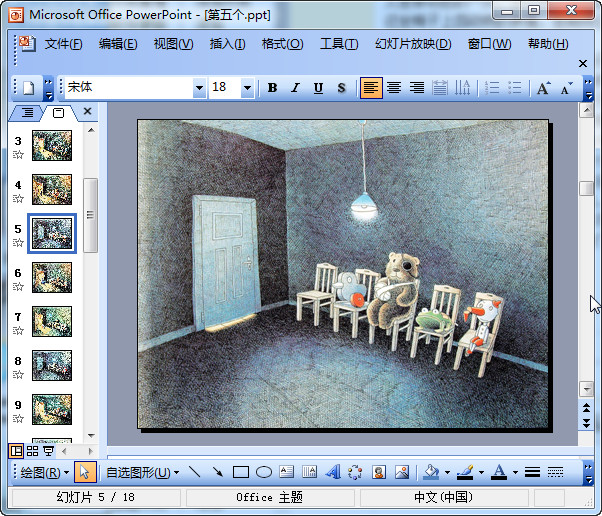The width and height of the screenshot is (602, 516).
Task: Toggle numbered list
Action: coord(492,88)
